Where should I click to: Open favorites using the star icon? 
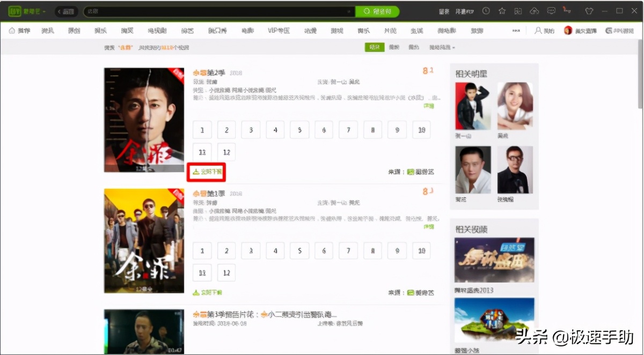(502, 11)
